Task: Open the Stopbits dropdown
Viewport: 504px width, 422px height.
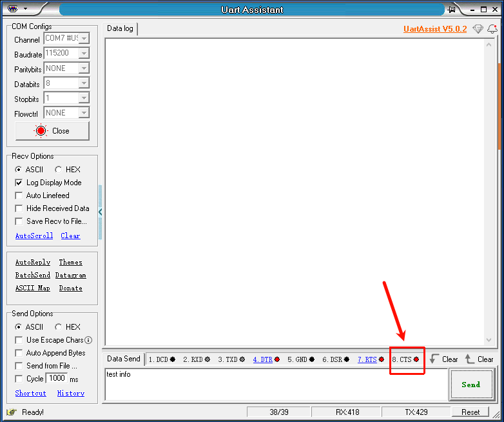Action: click(x=84, y=98)
